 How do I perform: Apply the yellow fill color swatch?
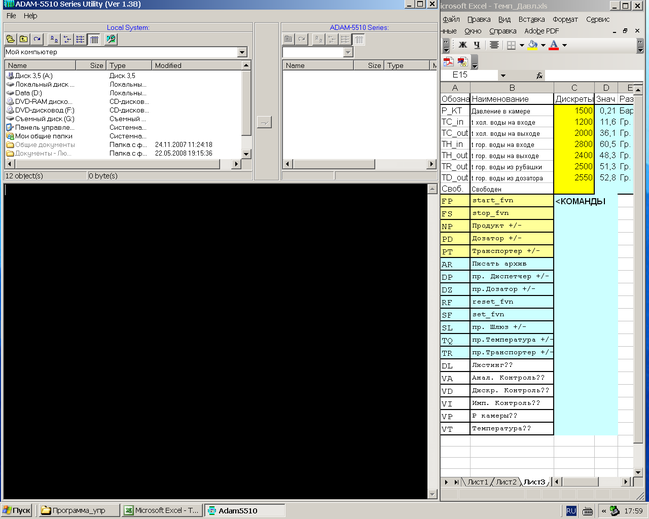pos(534,45)
